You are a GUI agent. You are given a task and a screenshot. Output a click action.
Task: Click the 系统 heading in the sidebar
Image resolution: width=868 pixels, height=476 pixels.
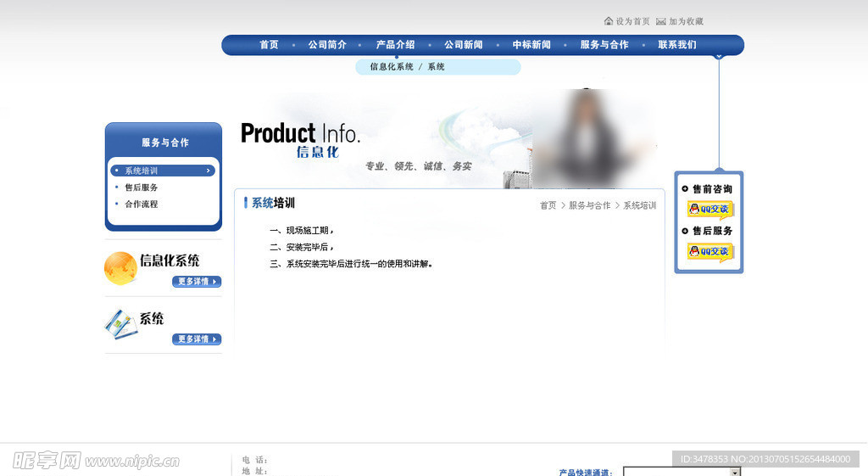pyautogui.click(x=152, y=319)
